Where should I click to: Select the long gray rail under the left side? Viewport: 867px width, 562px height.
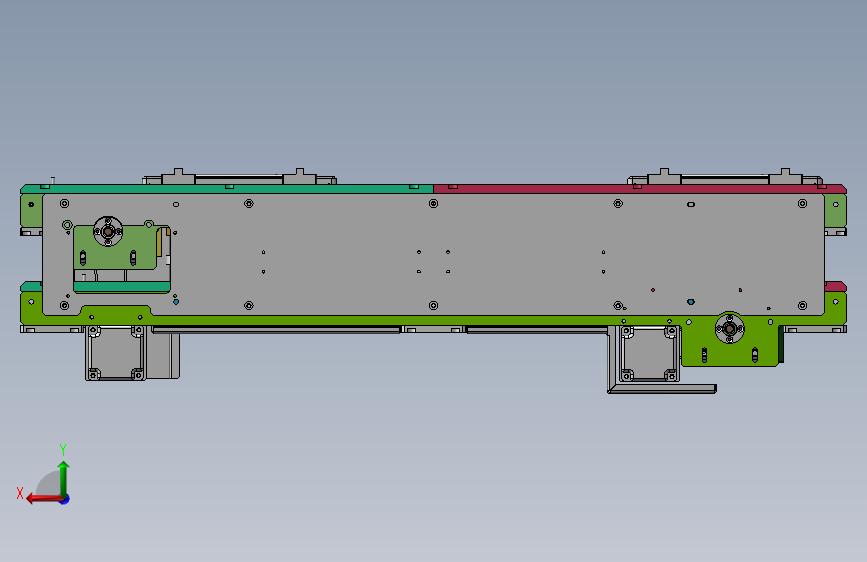pos(275,330)
